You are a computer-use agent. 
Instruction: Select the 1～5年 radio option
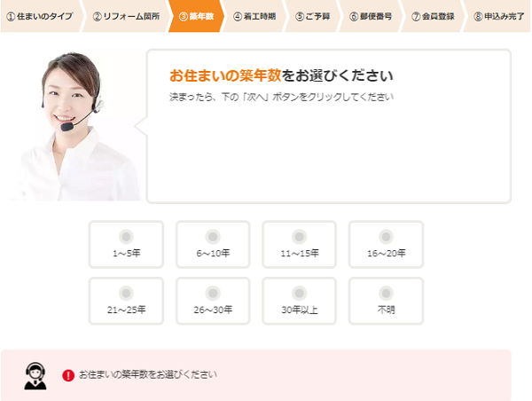126,245
